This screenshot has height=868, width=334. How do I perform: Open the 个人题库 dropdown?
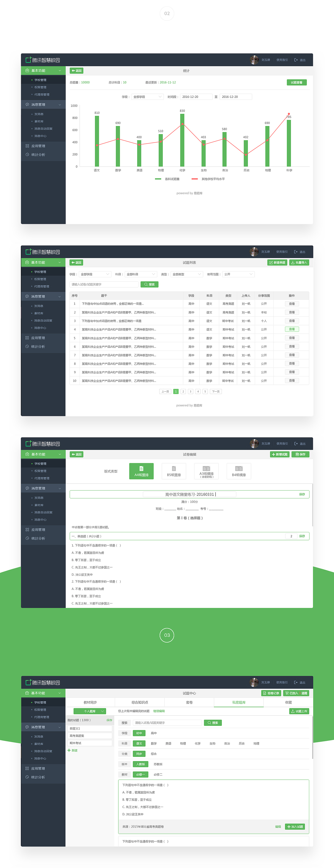90,711
